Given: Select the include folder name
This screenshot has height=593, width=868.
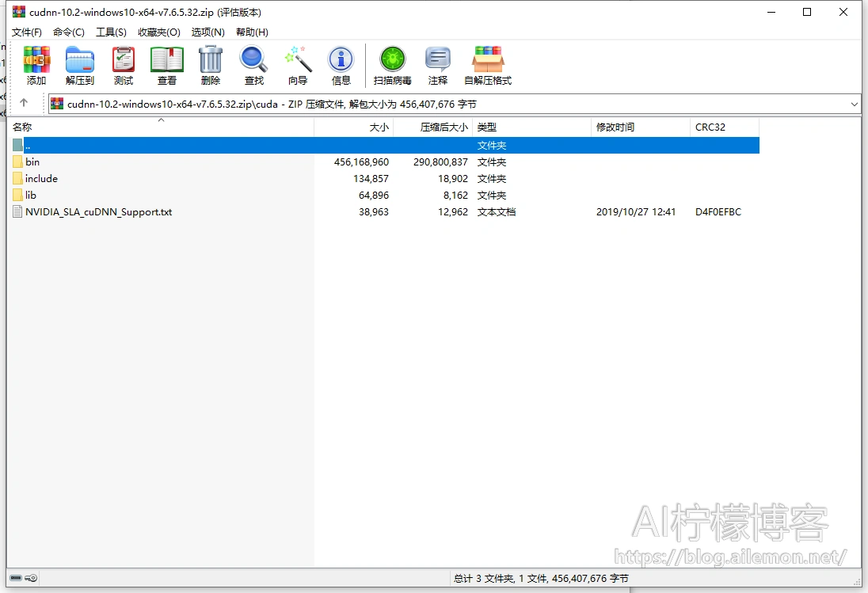Looking at the screenshot, I should [41, 179].
